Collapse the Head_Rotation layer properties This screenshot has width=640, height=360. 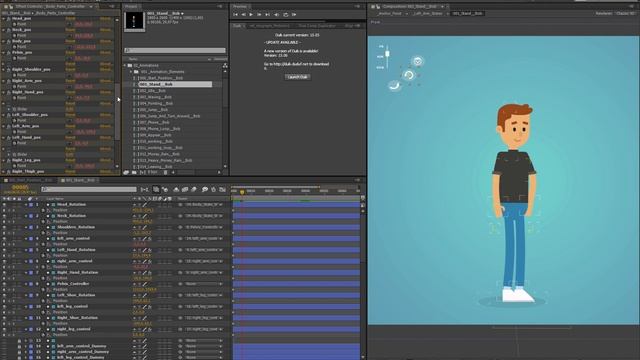[25, 204]
